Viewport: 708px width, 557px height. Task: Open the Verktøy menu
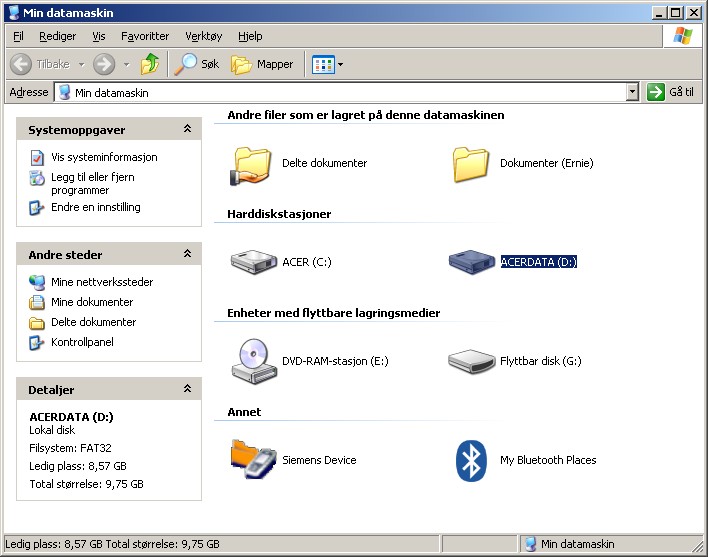(204, 36)
